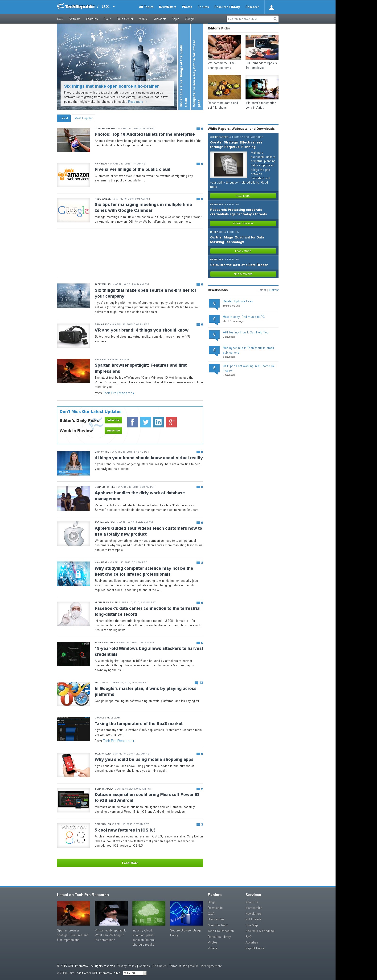Click the search magnifier icon

(275, 19)
